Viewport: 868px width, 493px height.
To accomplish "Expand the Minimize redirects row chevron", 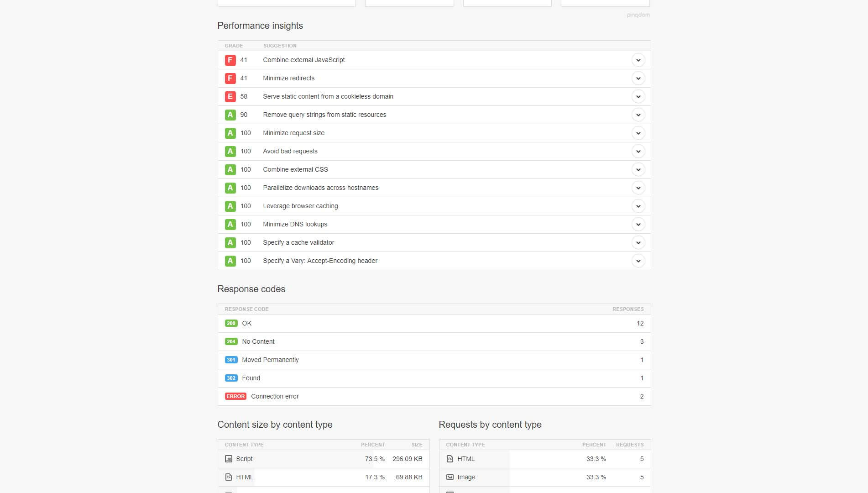I will point(638,78).
